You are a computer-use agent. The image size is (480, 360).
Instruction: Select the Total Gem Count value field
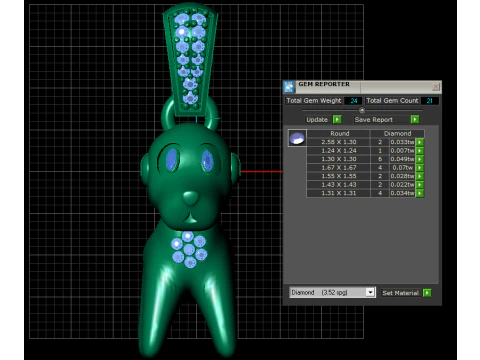click(430, 101)
